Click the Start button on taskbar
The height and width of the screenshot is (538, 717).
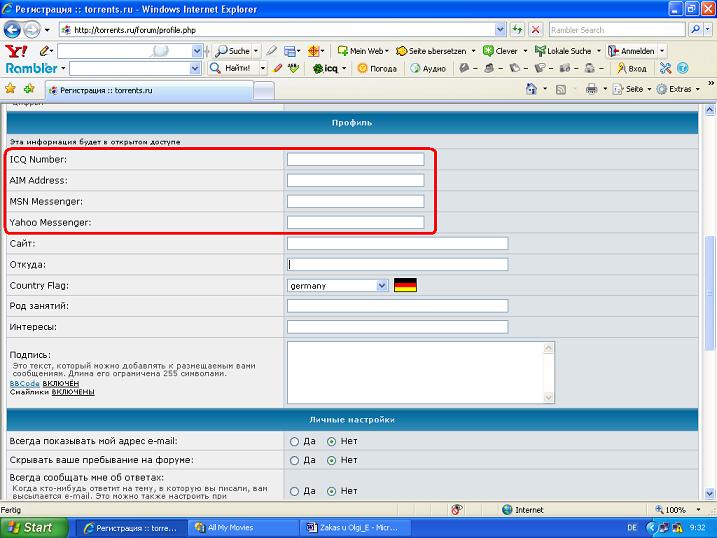pyautogui.click(x=34, y=528)
